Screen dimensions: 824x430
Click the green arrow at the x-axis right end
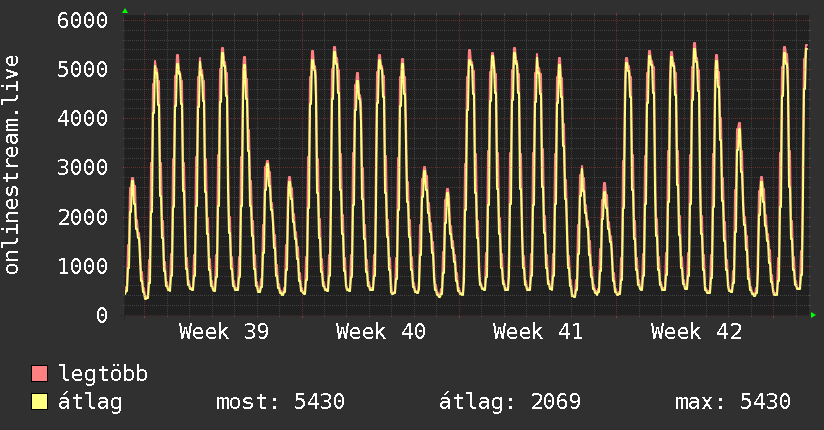point(813,315)
